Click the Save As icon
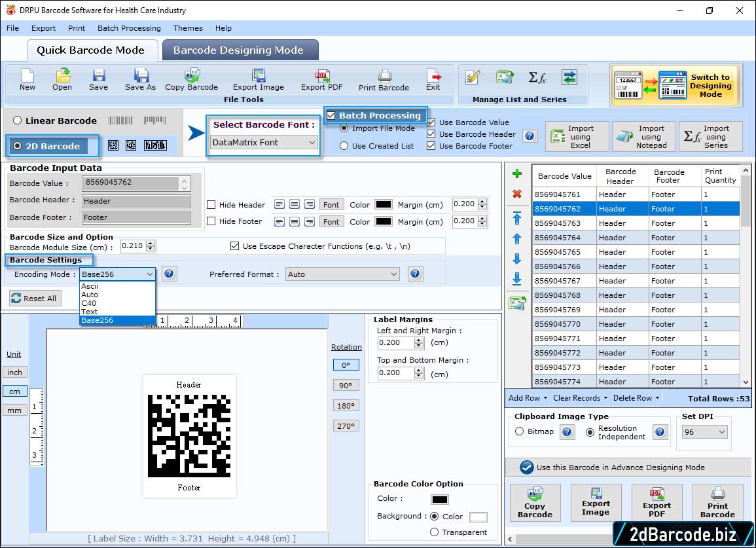The width and height of the screenshot is (756, 548). [x=141, y=80]
